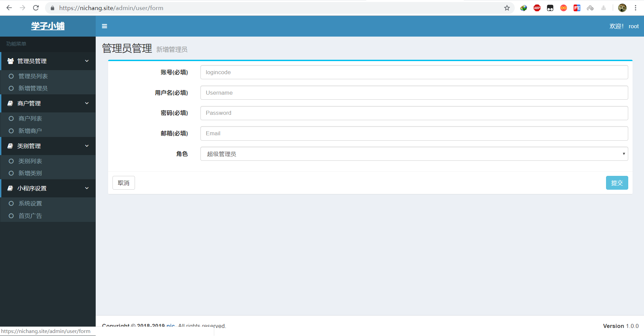644x336 pixels.
Task: Collapse the 商户管理 menu chevron
Action: click(x=87, y=103)
